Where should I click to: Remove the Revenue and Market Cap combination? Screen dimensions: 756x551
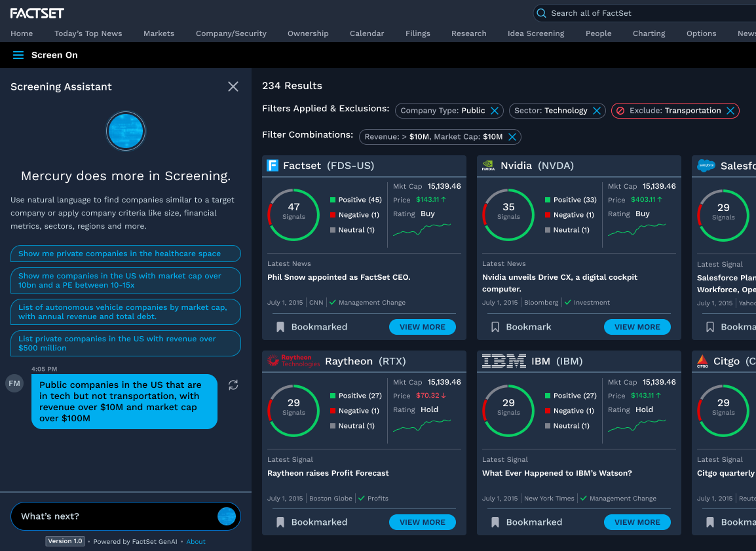click(512, 137)
